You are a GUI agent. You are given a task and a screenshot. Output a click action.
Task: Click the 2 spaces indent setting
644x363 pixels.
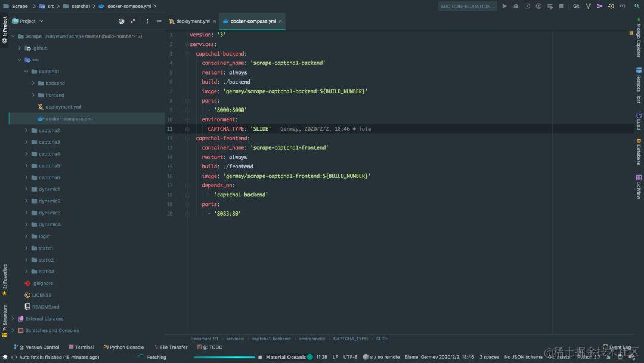pyautogui.click(x=489, y=357)
